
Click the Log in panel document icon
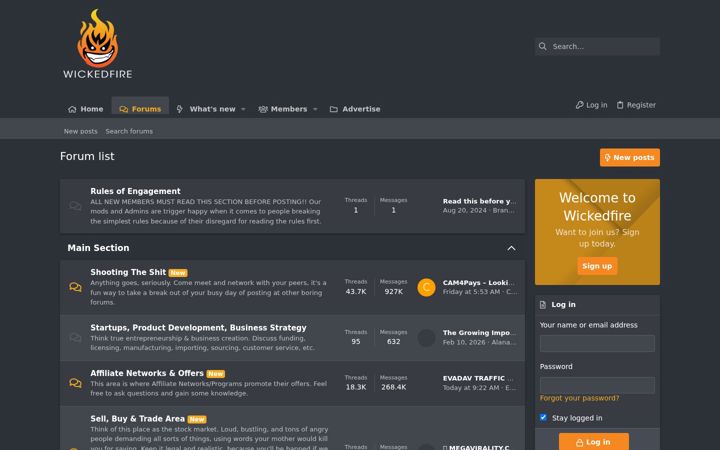click(543, 305)
